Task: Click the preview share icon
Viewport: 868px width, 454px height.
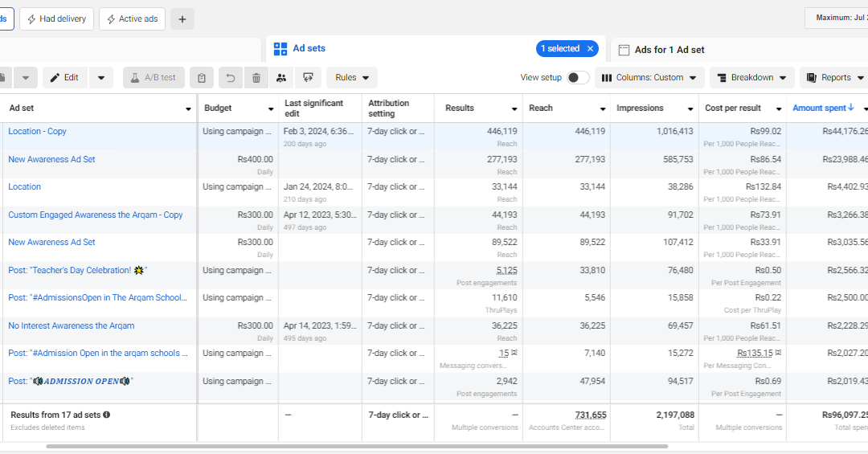Action: point(308,78)
